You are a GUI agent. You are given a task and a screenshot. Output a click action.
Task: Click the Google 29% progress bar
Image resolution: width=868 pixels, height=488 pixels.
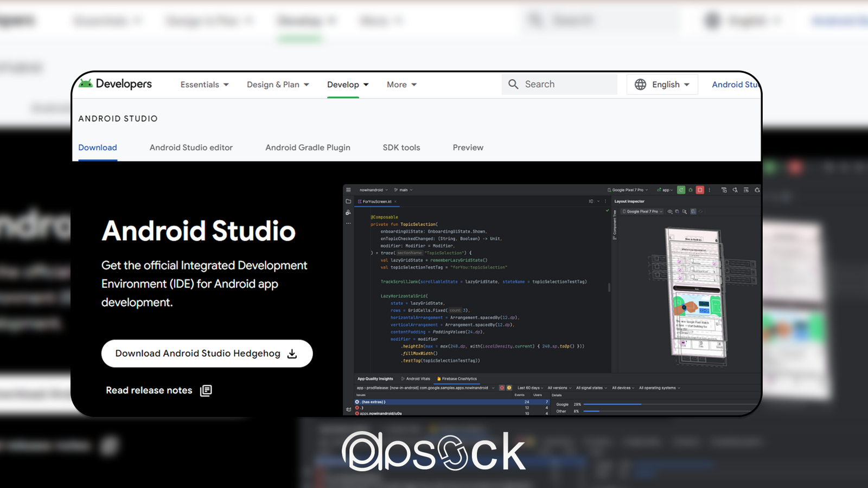click(671, 404)
